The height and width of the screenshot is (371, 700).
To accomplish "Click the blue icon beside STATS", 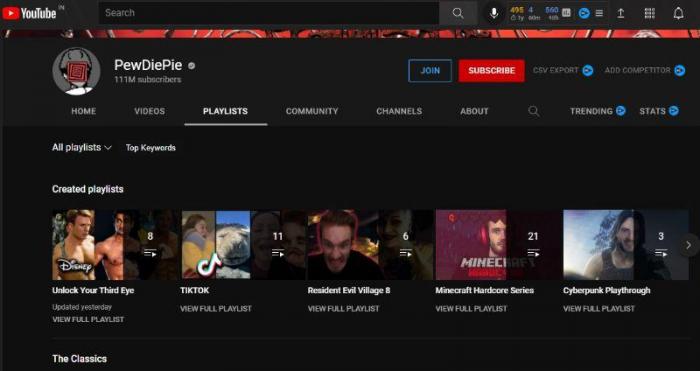I will [x=674, y=111].
